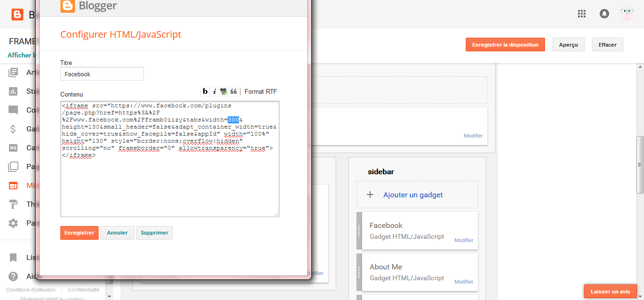644x300 pixels.
Task: Click the bold formatting icon in Contenu toolbar
Action: tap(205, 91)
